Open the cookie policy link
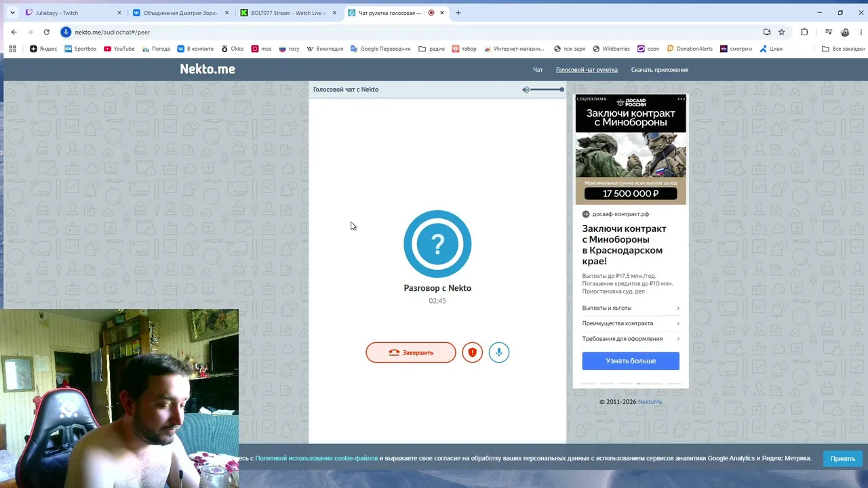868x488 pixels. pyautogui.click(x=317, y=458)
